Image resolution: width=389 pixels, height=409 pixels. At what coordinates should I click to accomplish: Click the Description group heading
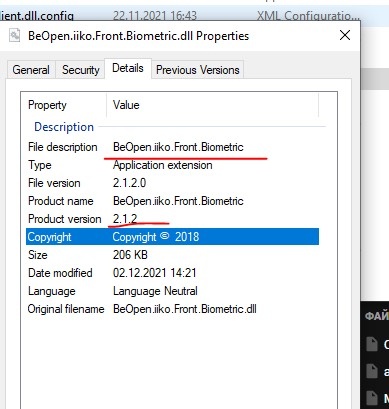pos(64,127)
